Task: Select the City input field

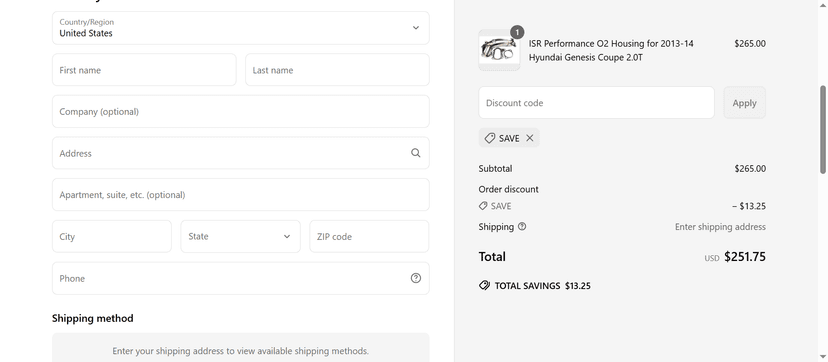Action: point(112,236)
